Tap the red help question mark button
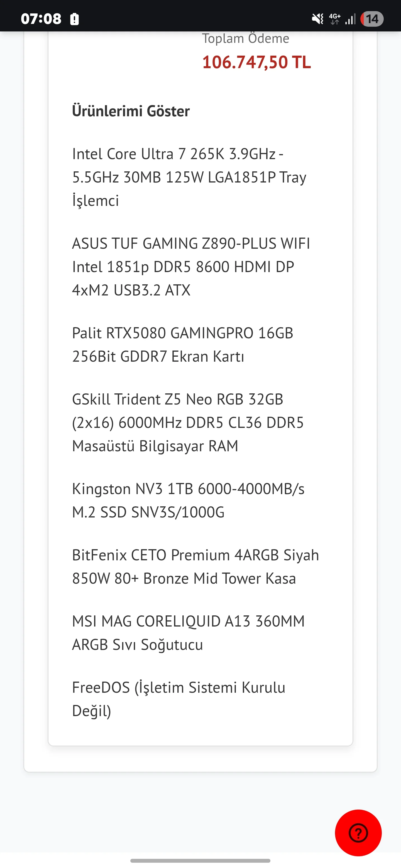This screenshot has height=868, width=401. pos(358,833)
